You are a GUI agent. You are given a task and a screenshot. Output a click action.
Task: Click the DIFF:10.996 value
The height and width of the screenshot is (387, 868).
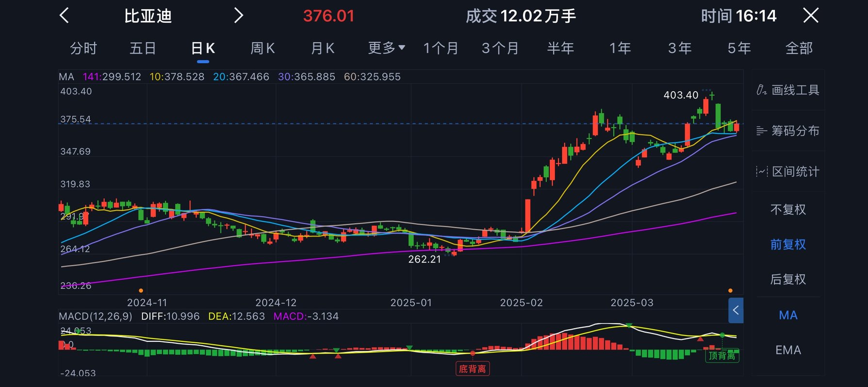tap(170, 317)
